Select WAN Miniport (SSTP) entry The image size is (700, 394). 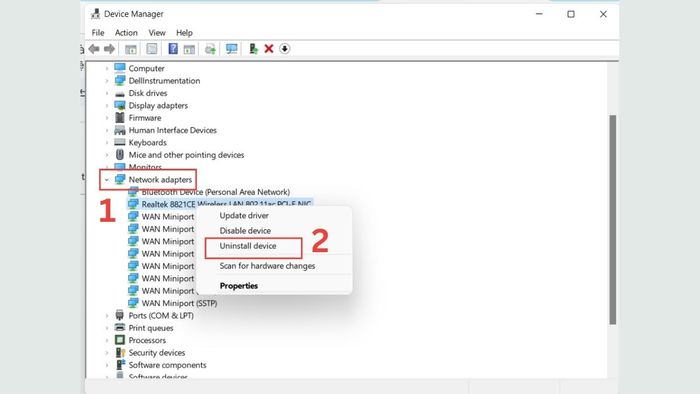click(x=179, y=303)
